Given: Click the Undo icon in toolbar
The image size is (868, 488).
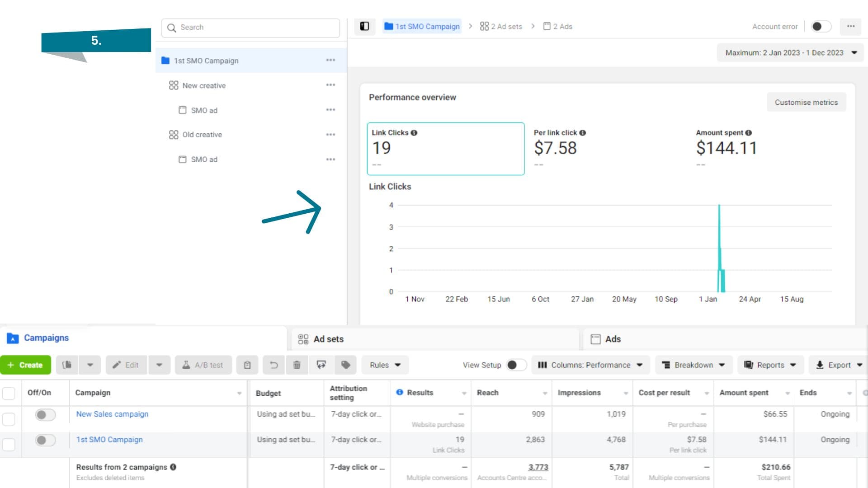Looking at the screenshot, I should coord(274,365).
